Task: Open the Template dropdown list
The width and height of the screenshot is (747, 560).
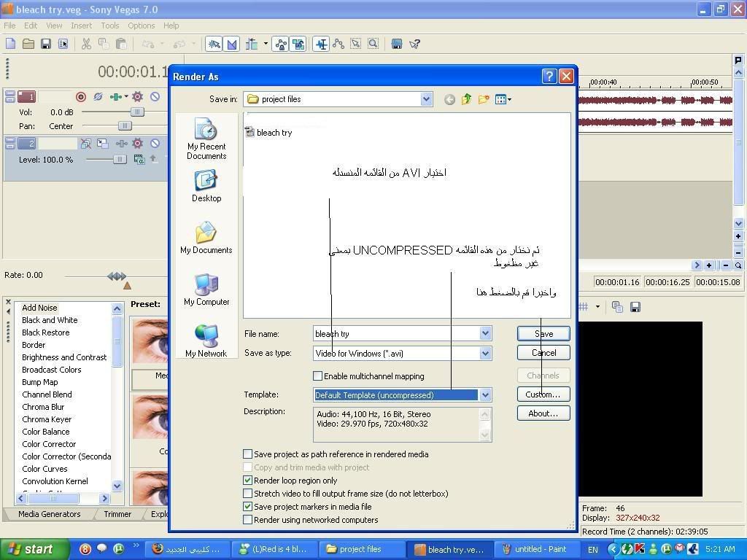Action: click(485, 395)
